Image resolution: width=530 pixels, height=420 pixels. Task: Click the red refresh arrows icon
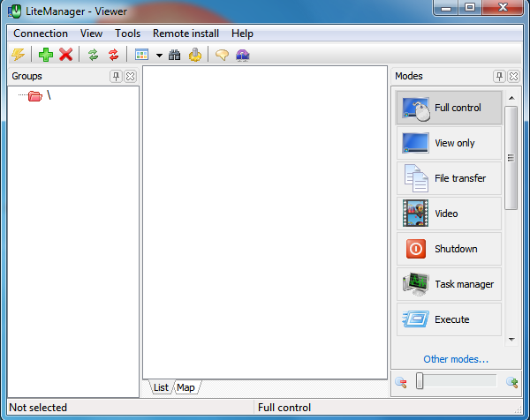point(114,55)
